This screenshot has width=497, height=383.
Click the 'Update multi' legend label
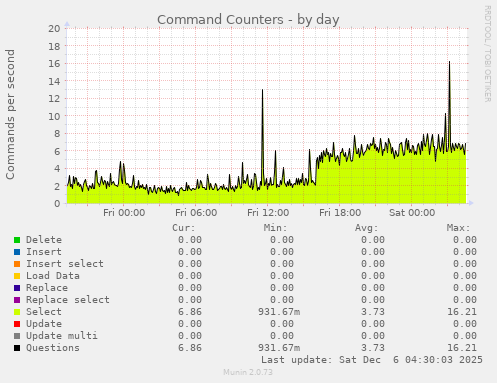(x=62, y=336)
